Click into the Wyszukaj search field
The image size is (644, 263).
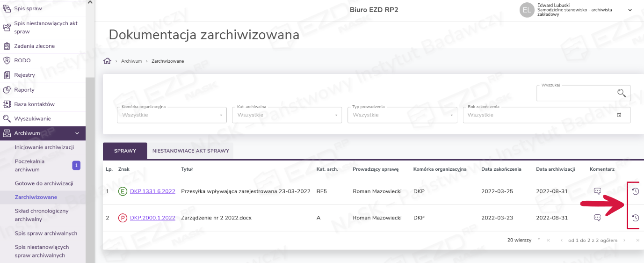(575, 93)
